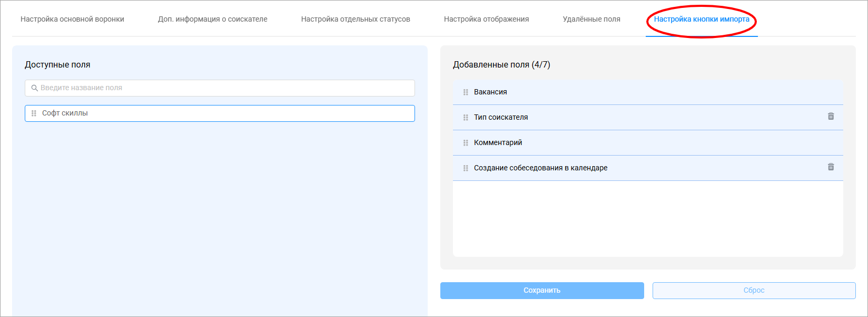Click the search magnifier icon
Image resolution: width=868 pixels, height=317 pixels.
coord(35,88)
